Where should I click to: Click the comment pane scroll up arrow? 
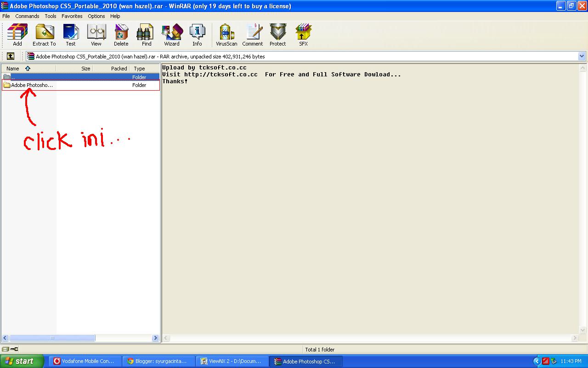point(583,68)
